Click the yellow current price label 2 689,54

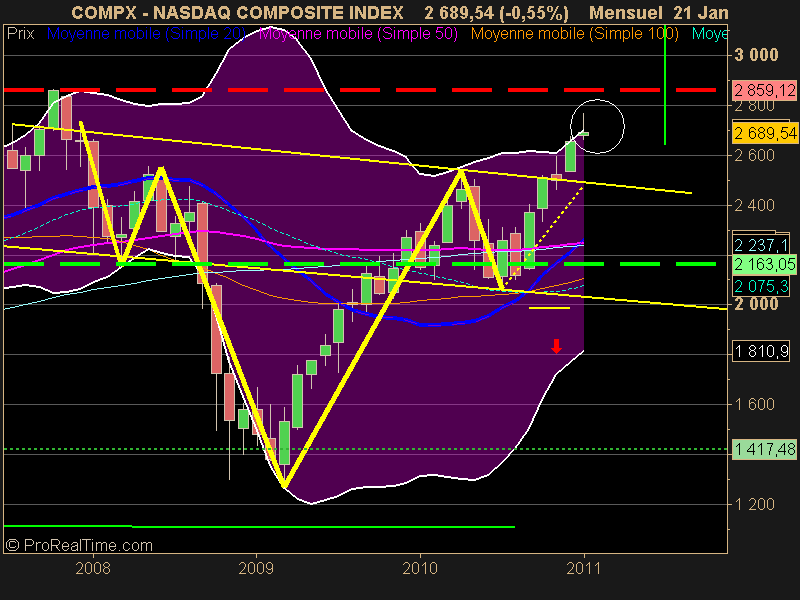(x=764, y=133)
